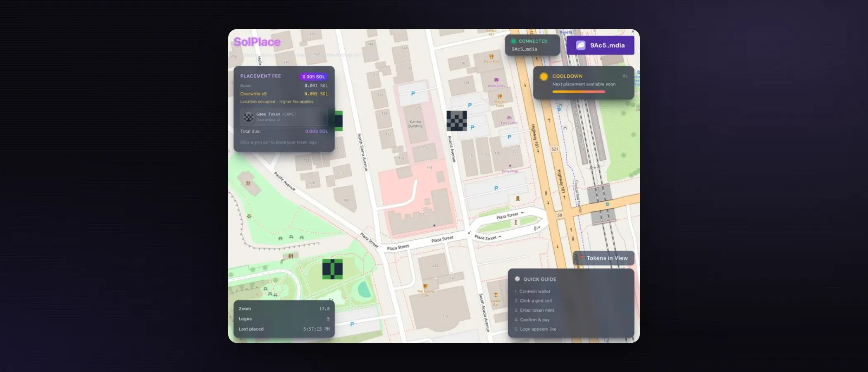Click the 'Overwrite x5' fee label
This screenshot has height=372, width=868.
(x=253, y=94)
